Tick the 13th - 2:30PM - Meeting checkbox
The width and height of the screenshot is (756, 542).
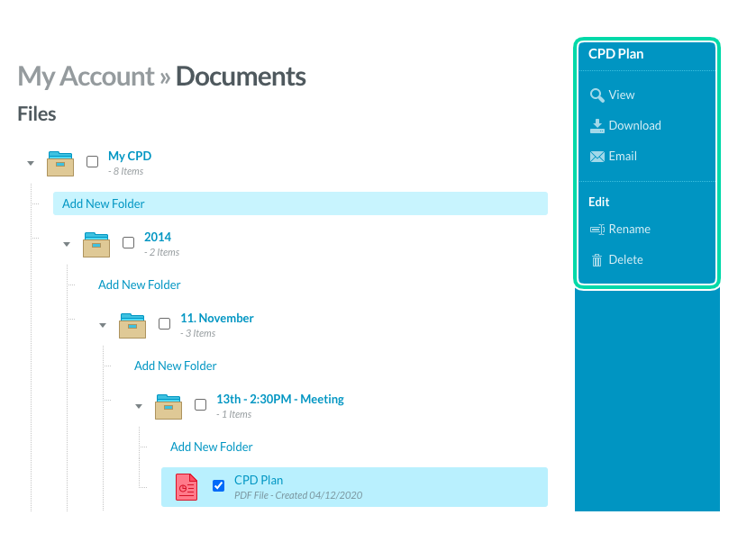[x=201, y=404]
